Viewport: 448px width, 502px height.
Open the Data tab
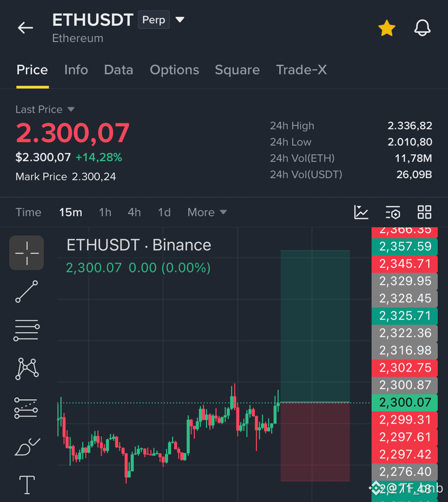[118, 70]
